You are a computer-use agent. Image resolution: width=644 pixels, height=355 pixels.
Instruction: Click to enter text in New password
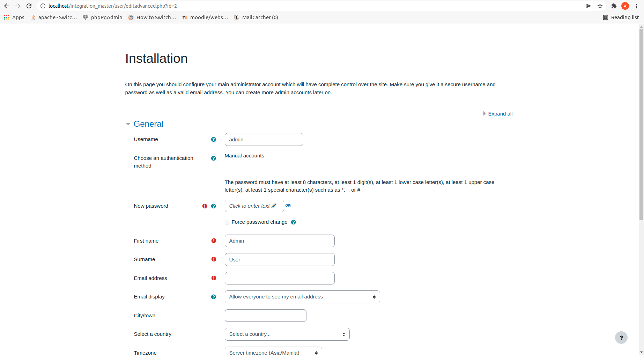(x=254, y=206)
